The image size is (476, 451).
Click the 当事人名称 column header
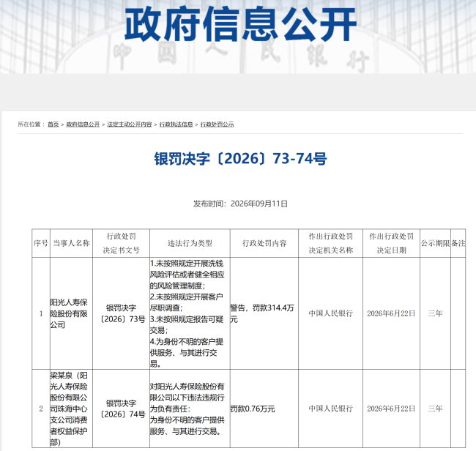[71, 243]
